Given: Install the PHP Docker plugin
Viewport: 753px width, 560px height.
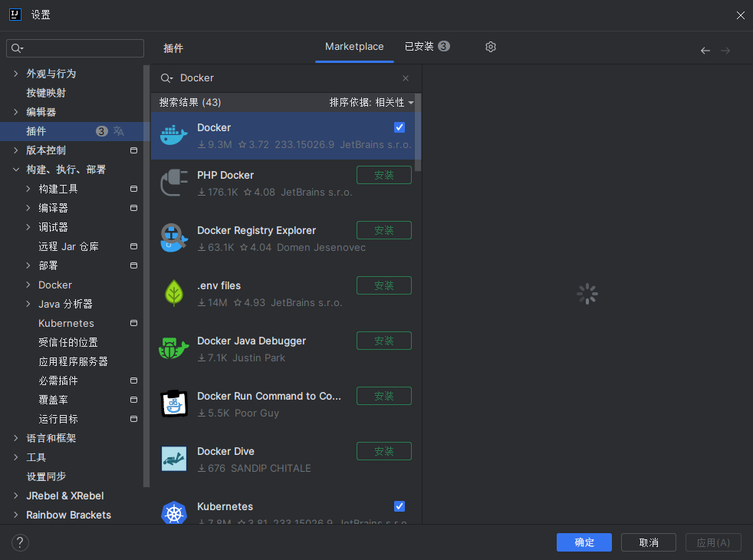Looking at the screenshot, I should pos(384,175).
